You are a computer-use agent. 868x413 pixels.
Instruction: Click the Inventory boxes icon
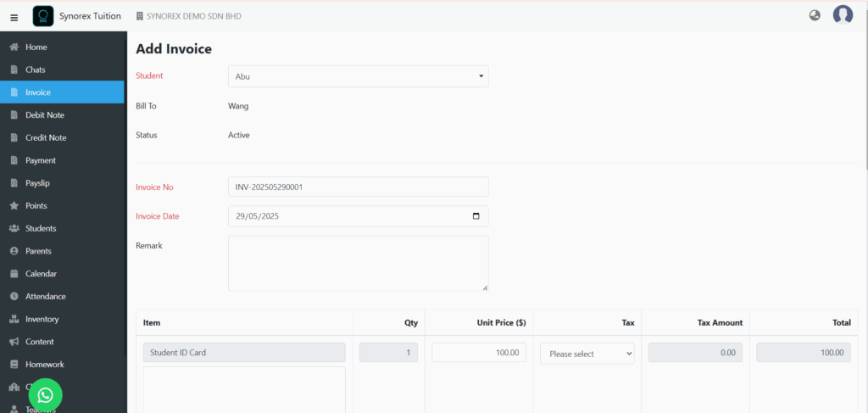point(14,319)
